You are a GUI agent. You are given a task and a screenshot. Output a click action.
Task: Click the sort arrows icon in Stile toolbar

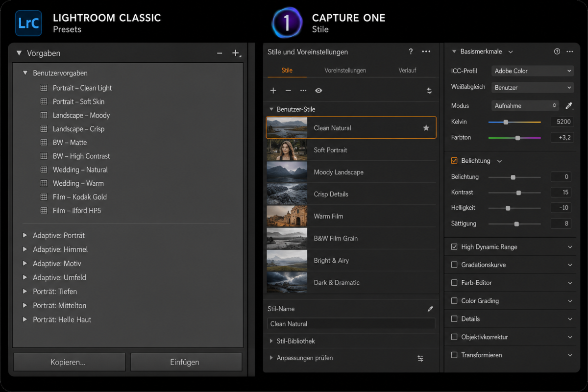click(429, 91)
